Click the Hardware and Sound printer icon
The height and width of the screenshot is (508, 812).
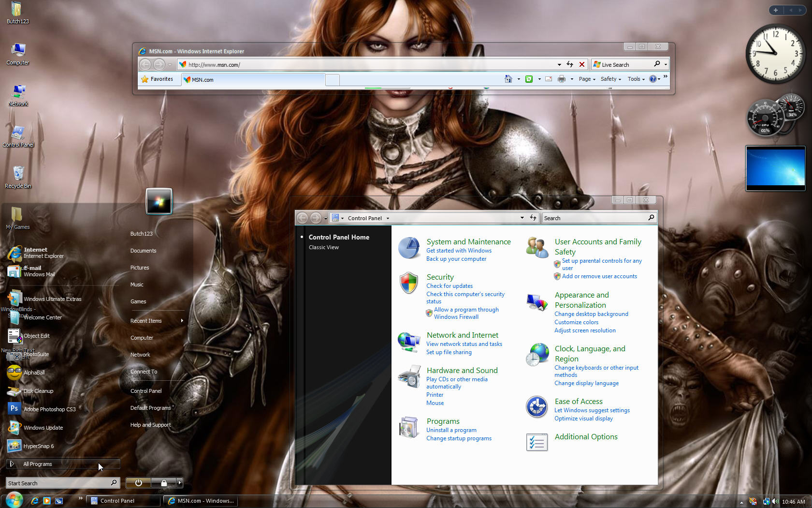[x=409, y=376]
